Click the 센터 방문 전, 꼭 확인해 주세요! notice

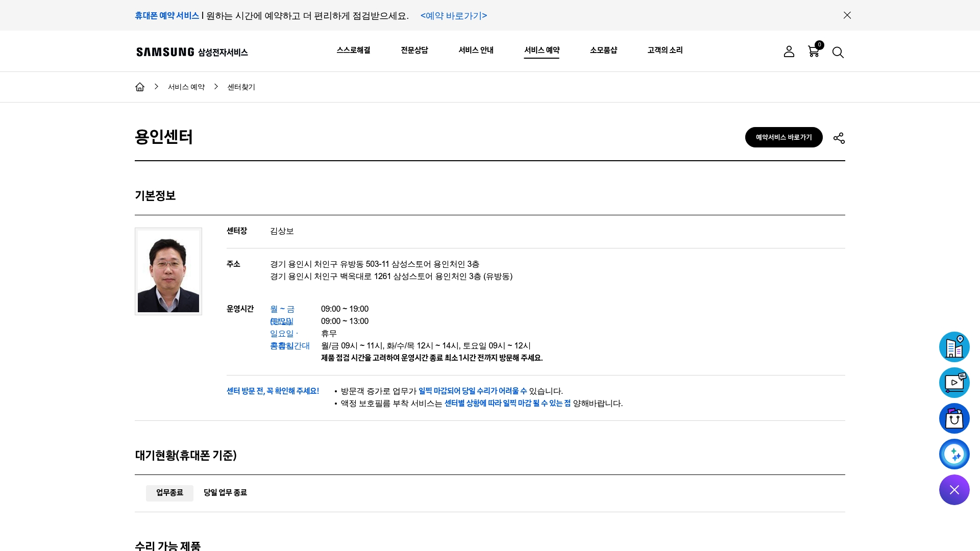(x=273, y=391)
